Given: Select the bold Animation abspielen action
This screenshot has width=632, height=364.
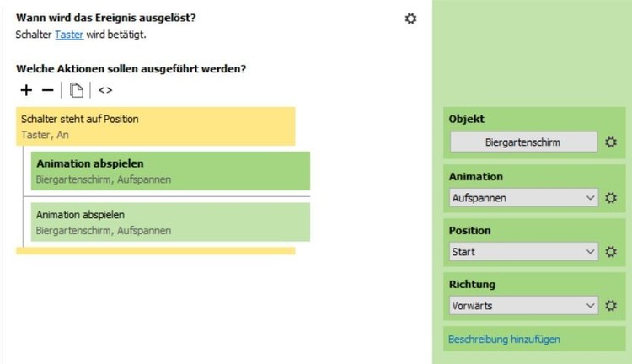Looking at the screenshot, I should coord(170,170).
